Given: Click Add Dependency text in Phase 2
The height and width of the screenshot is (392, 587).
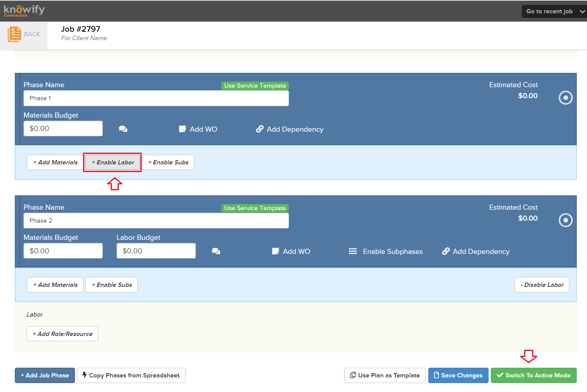Looking at the screenshot, I should pyautogui.click(x=481, y=252).
